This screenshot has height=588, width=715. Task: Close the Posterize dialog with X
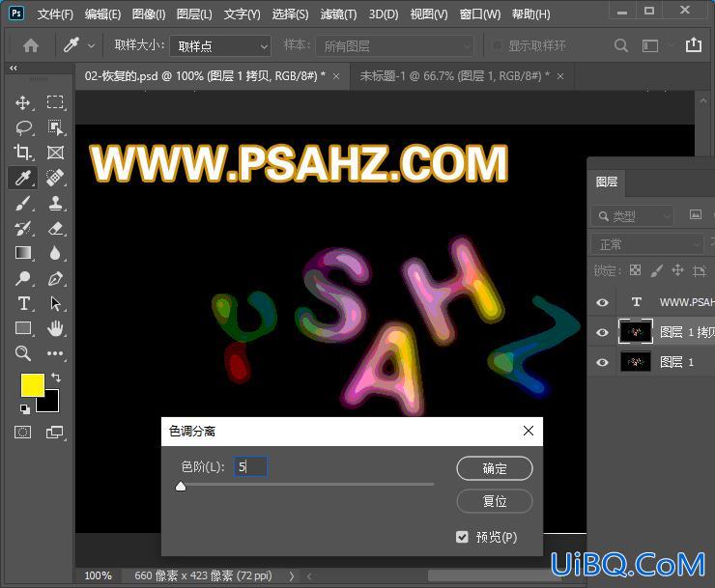529,431
